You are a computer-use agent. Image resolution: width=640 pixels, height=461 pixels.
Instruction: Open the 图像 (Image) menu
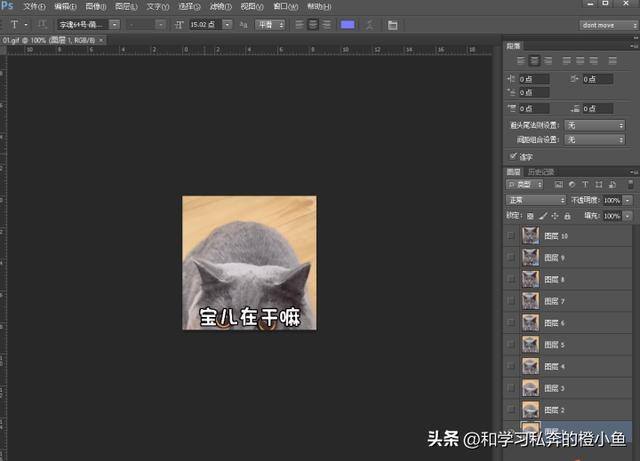pos(96,7)
